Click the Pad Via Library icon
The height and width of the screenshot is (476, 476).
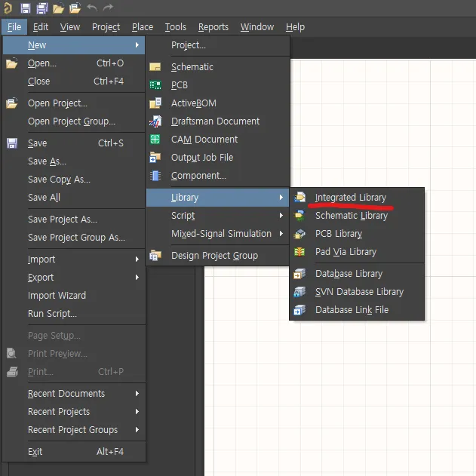click(299, 252)
